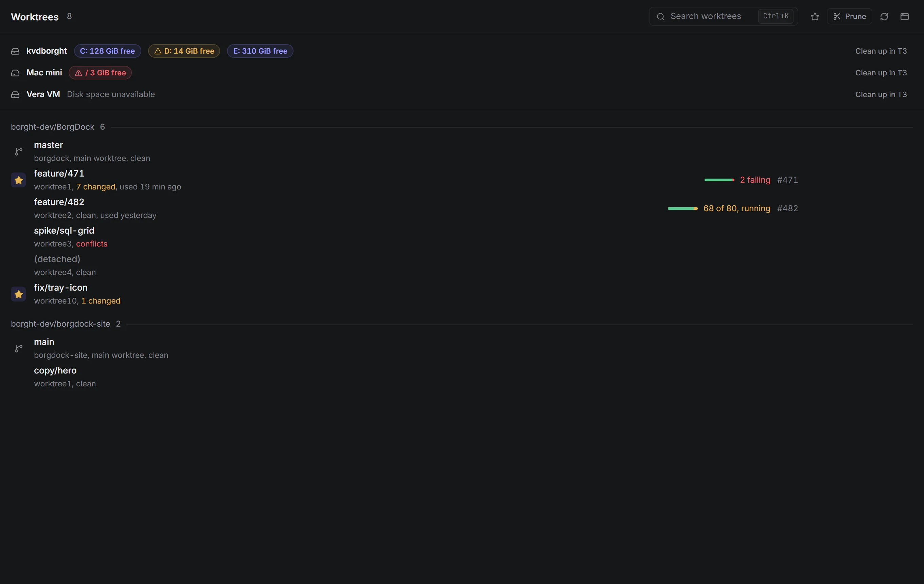Viewport: 924px width, 584px height.
Task: Click the 2 failing status text
Action: pos(755,180)
